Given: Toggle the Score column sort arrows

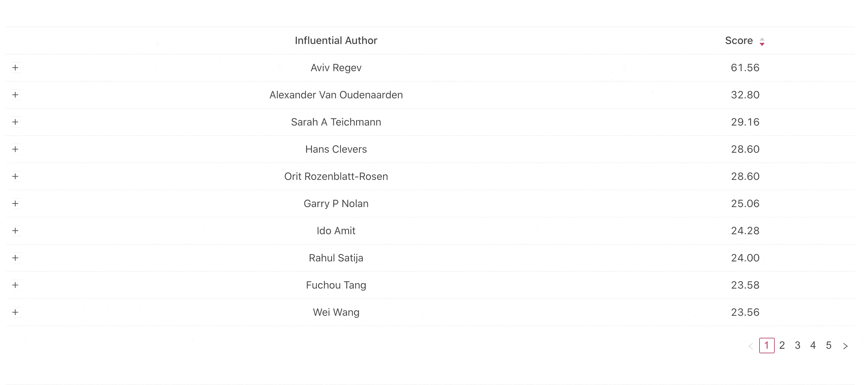Looking at the screenshot, I should click(762, 42).
